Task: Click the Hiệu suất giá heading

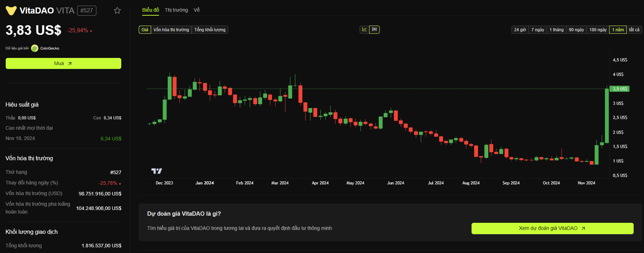Action: point(22,104)
